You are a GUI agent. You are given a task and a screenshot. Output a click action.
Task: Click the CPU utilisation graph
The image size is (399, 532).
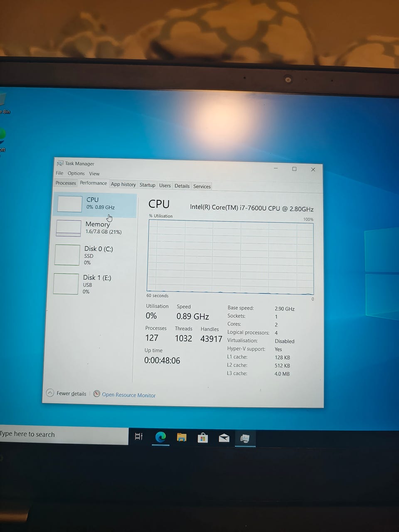(230, 257)
